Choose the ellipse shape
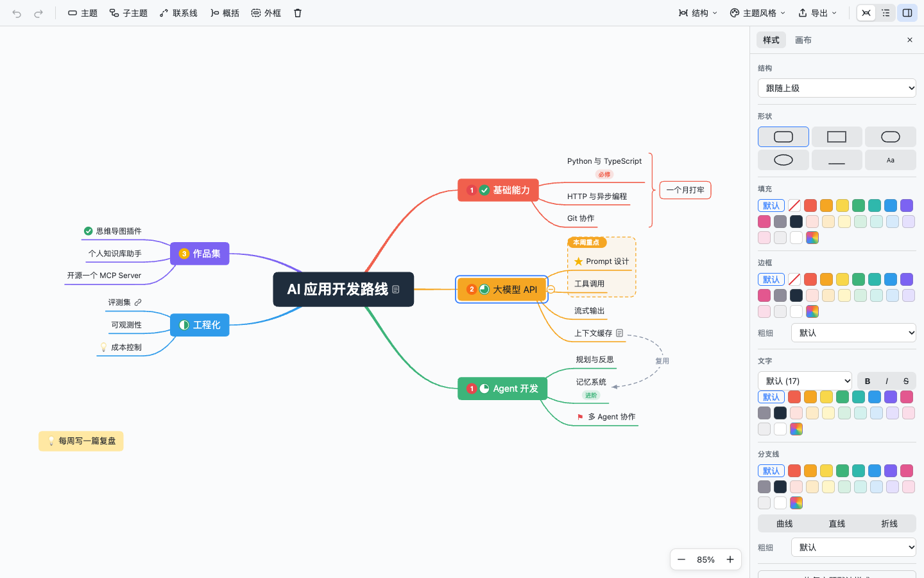Image resolution: width=924 pixels, height=578 pixels. [783, 160]
